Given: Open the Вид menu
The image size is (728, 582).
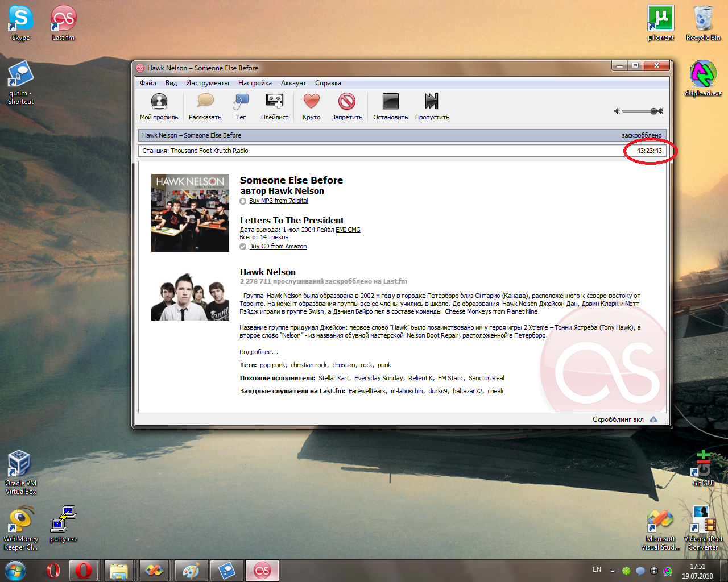Looking at the screenshot, I should click(171, 83).
